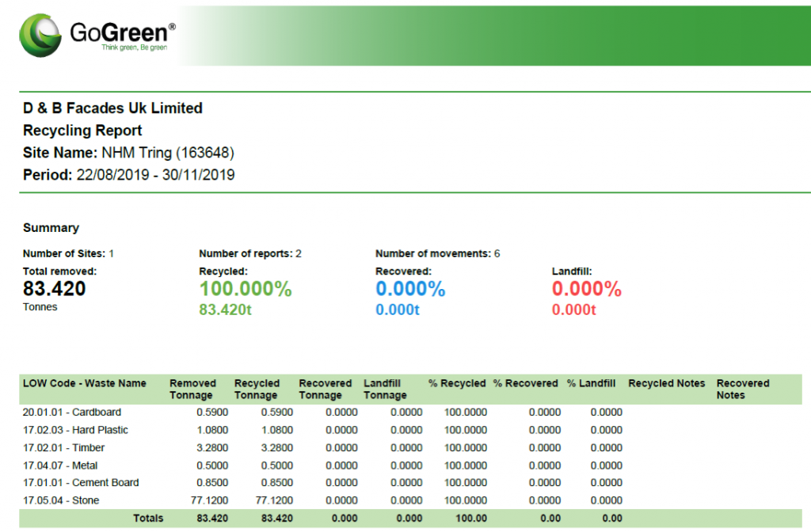
Task: Select the '17.04.07 - Metal' row label
Action: pos(60,465)
